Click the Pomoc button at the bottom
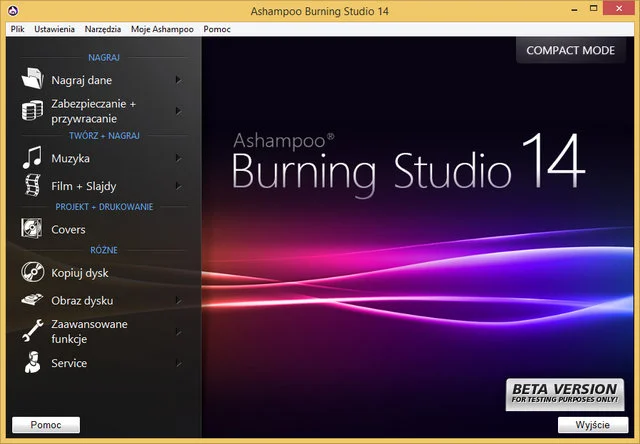The height and width of the screenshot is (444, 640). 45,425
